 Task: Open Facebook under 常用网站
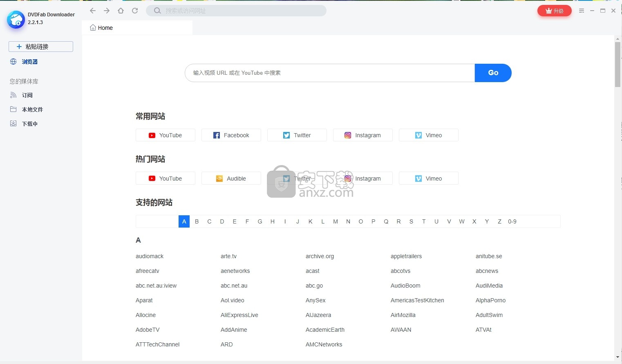click(x=231, y=135)
